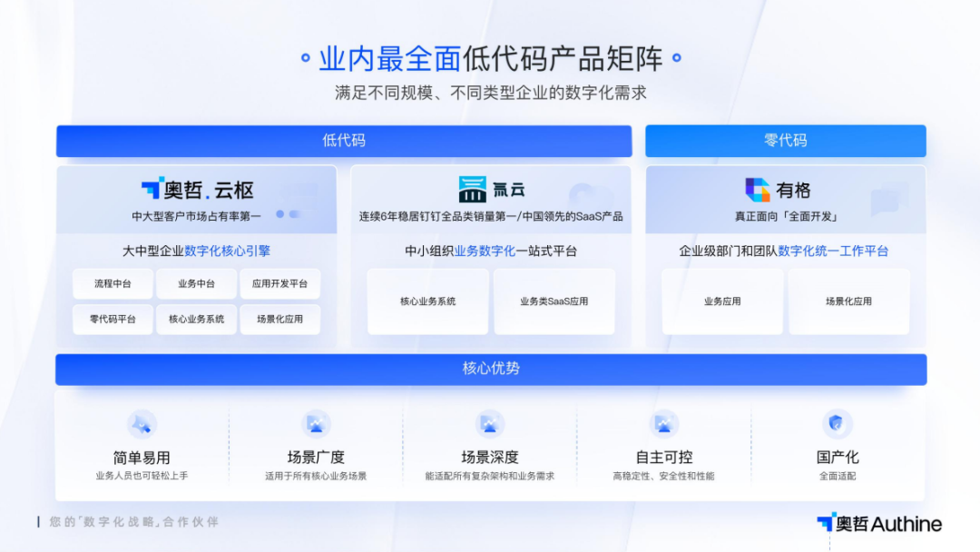This screenshot has width=980, height=552.
Task: Click footer text 您的「数字化战略」合作伙伴
Action: [x=133, y=522]
